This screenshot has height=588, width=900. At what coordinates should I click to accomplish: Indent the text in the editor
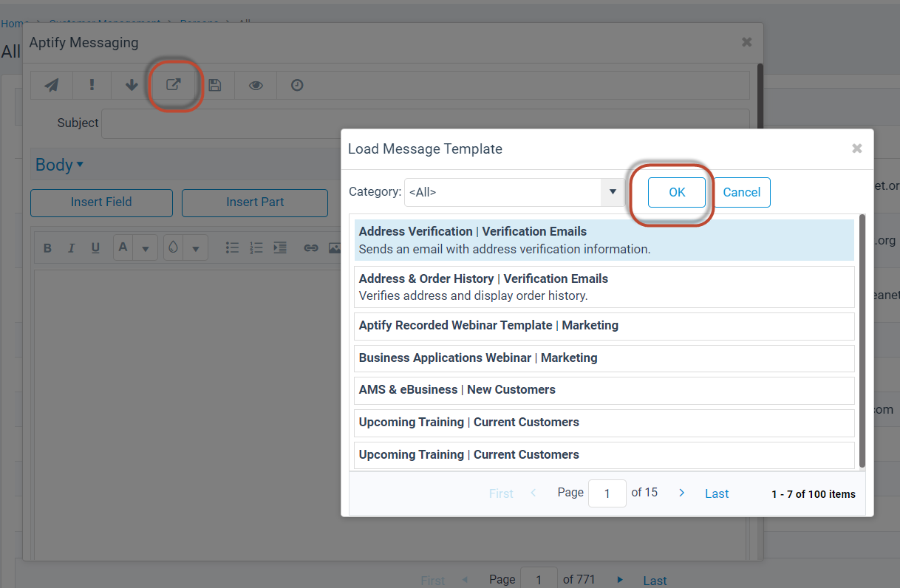click(280, 248)
